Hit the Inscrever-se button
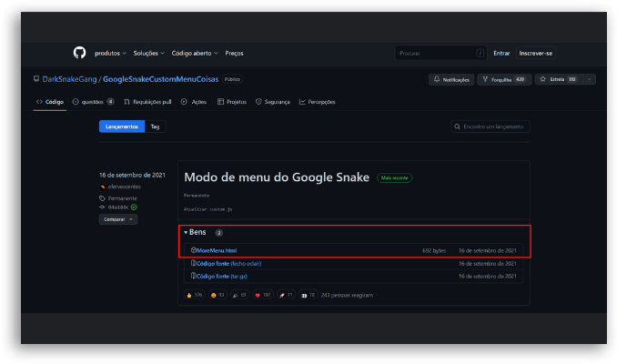This screenshot has height=364, width=637. coord(535,53)
